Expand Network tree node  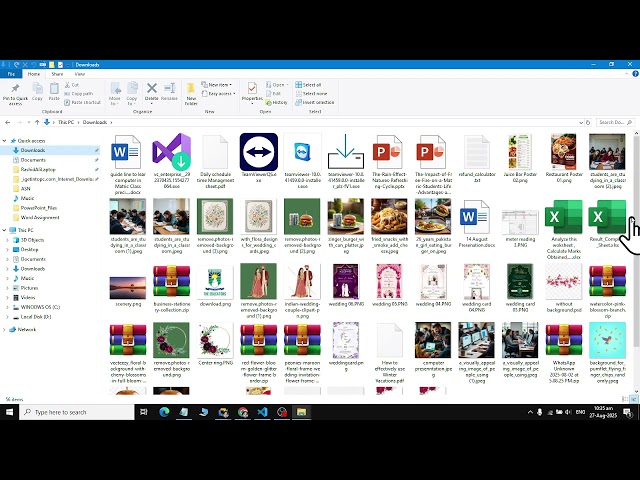(4, 329)
